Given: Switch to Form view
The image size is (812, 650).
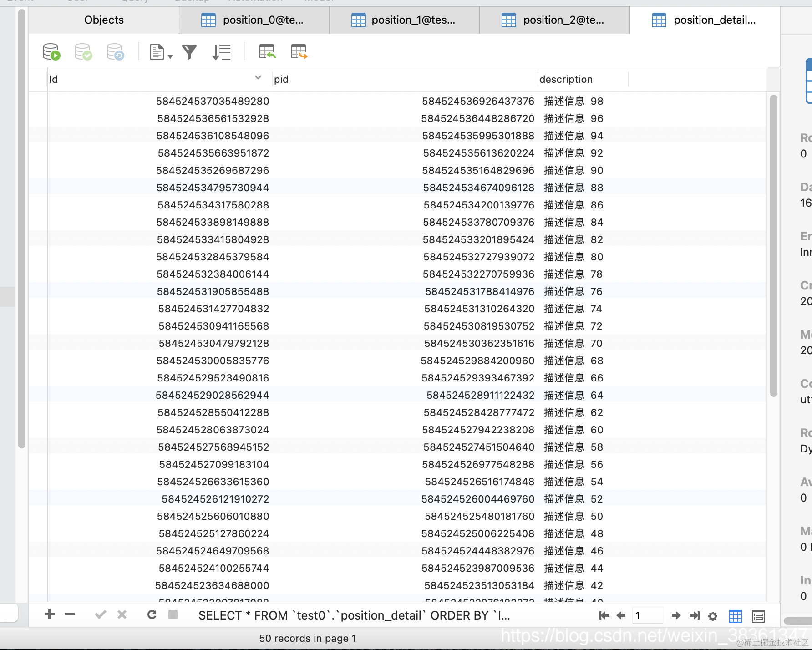Looking at the screenshot, I should (758, 616).
